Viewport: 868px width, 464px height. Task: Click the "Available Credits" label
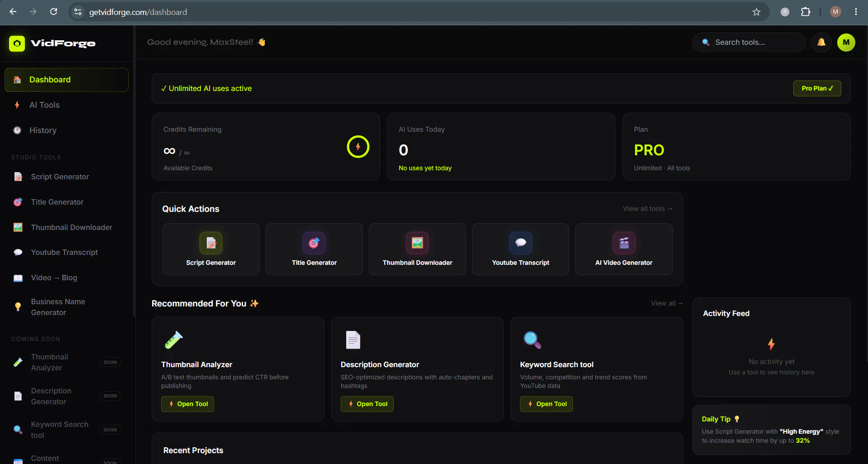tap(188, 168)
